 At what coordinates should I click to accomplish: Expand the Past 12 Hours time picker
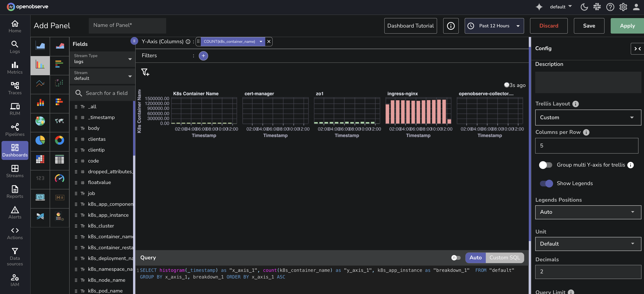(494, 26)
